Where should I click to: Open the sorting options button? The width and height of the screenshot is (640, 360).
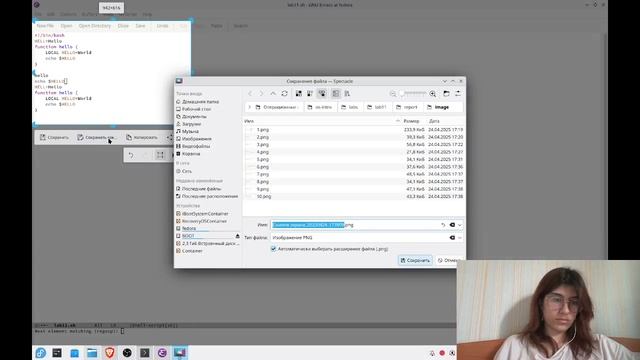pos(347,93)
